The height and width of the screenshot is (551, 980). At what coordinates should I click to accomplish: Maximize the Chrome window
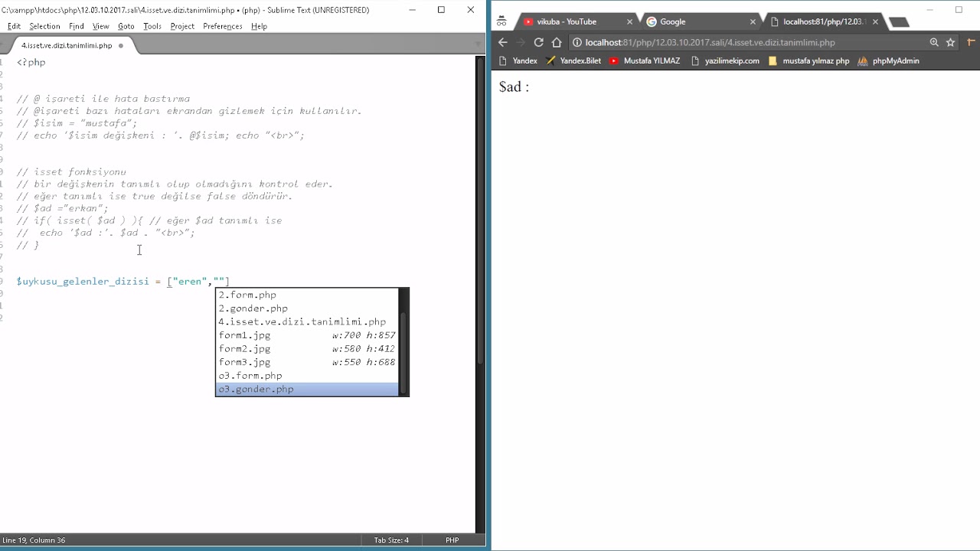pyautogui.click(x=959, y=10)
